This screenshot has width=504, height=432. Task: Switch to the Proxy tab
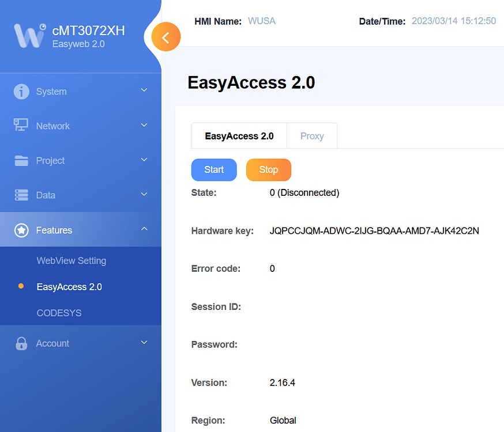(311, 135)
